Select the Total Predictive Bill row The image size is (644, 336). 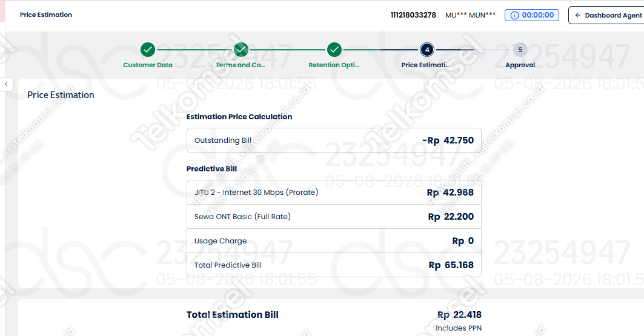click(x=334, y=265)
